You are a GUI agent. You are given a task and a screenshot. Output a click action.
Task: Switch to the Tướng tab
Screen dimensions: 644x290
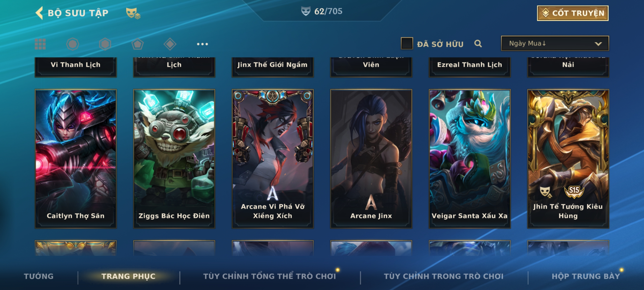pos(39,276)
